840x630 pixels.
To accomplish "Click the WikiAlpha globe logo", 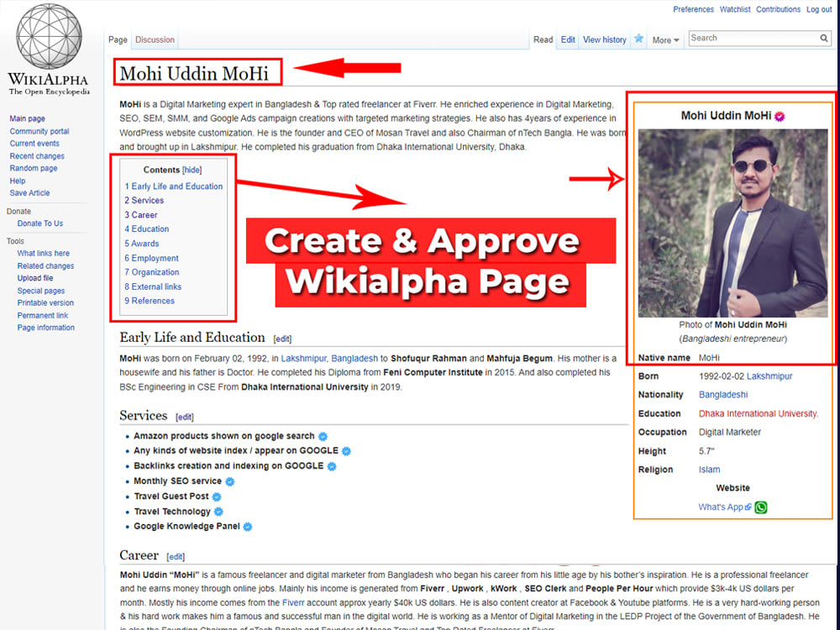I will pos(49,36).
